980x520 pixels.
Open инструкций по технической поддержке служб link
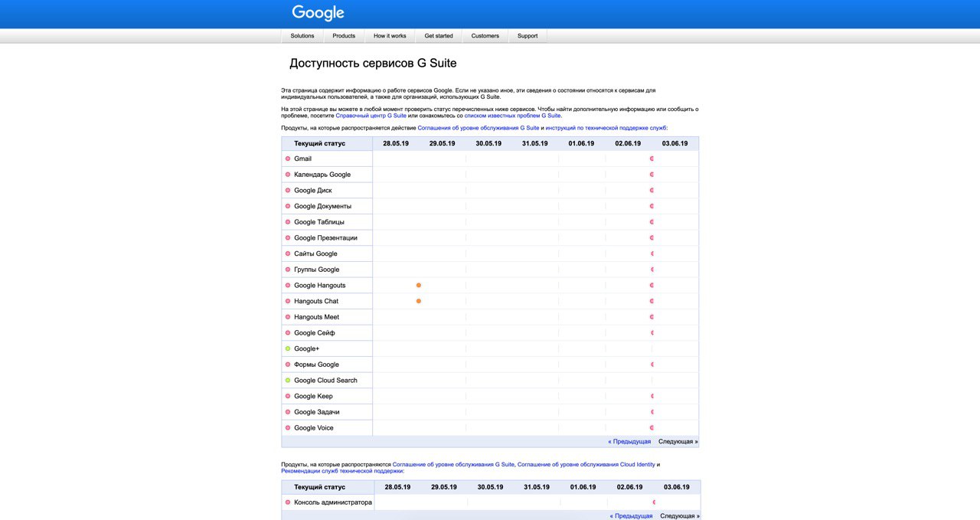pyautogui.click(x=606, y=128)
